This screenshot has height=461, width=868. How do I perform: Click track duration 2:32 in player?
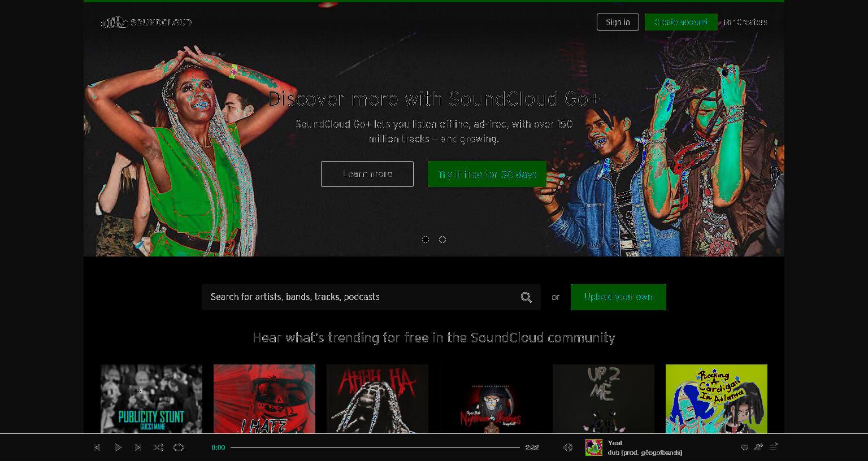tap(532, 447)
